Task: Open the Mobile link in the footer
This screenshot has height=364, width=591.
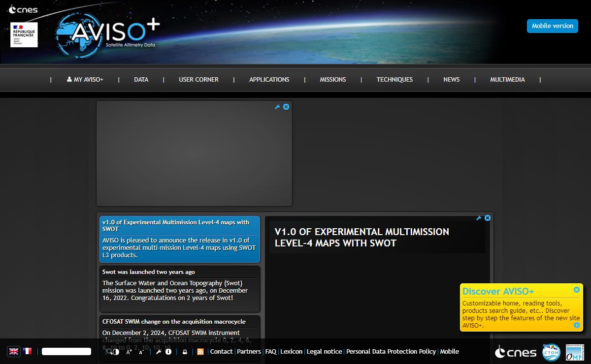Action: (x=449, y=352)
